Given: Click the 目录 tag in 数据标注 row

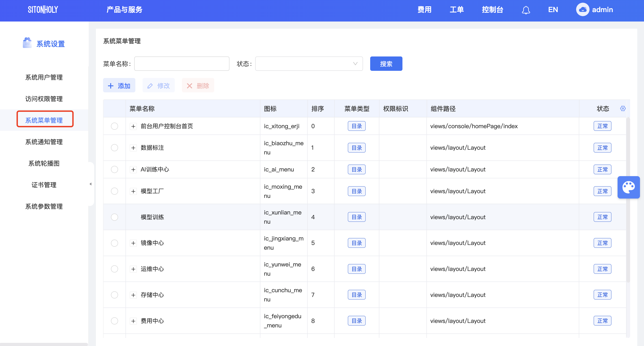Looking at the screenshot, I should [357, 148].
